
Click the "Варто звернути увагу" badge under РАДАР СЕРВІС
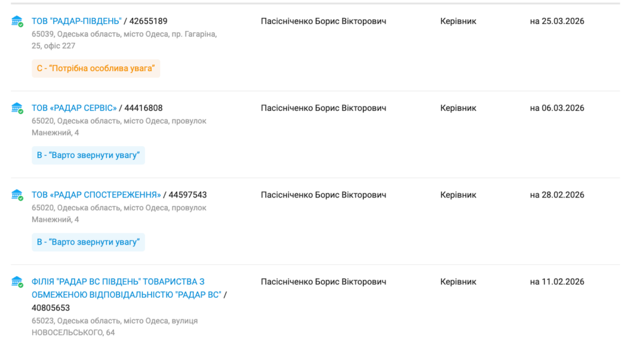coord(88,155)
